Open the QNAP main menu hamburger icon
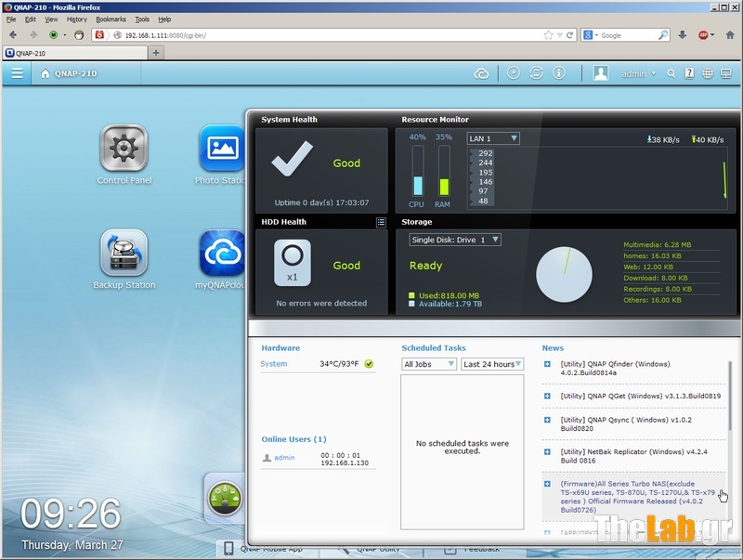The height and width of the screenshot is (560, 743). point(17,73)
